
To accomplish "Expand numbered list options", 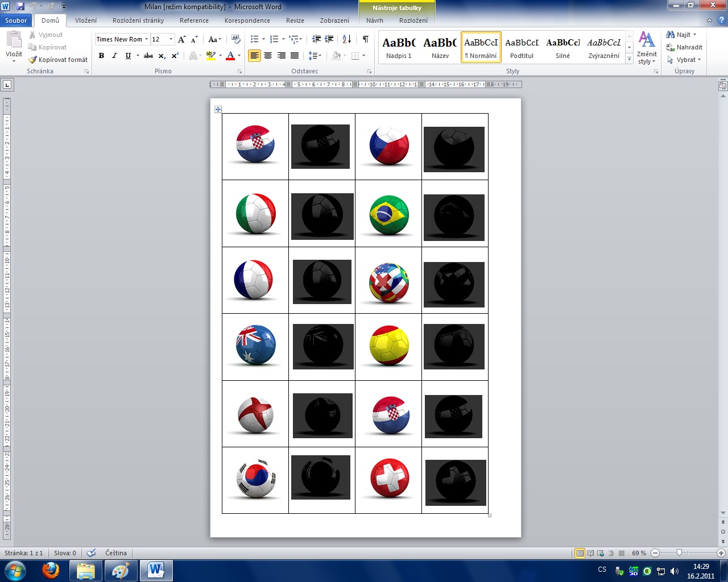I will pyautogui.click(x=283, y=39).
